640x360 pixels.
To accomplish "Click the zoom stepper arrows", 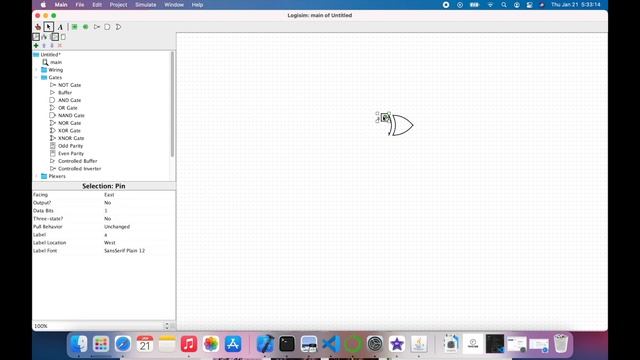I will coord(167,326).
